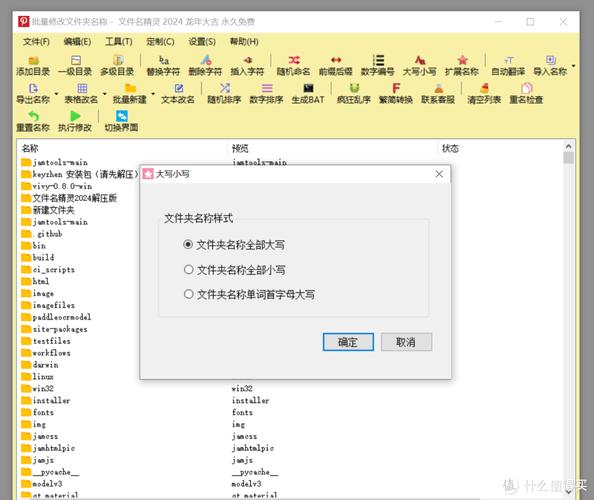
Task: Click the file list vertical scrollbar thumb
Action: 568,158
